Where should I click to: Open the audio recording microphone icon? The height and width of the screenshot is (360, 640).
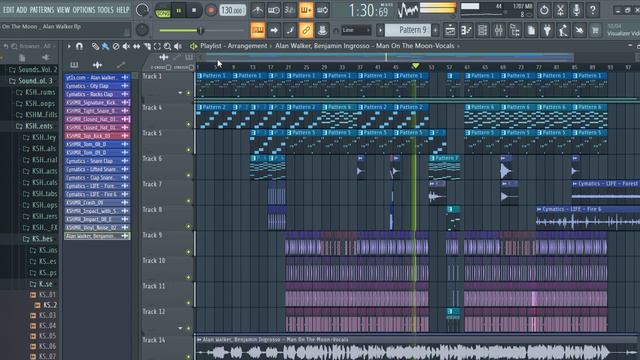tap(576, 10)
